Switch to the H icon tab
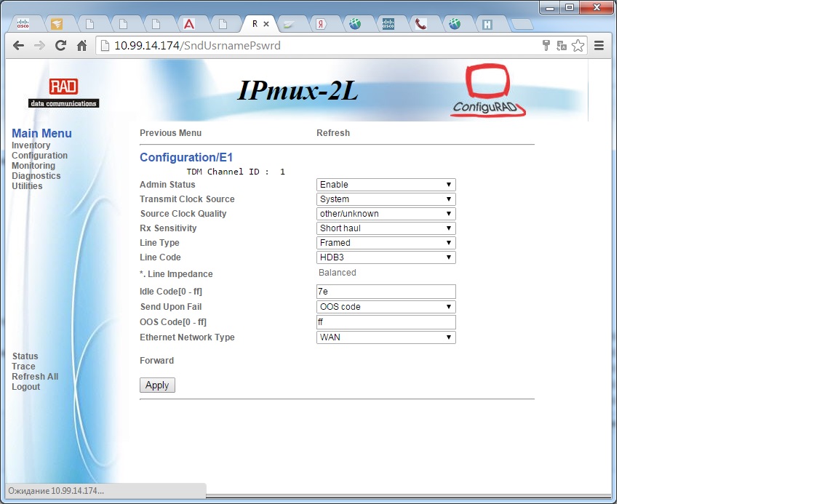 tap(487, 24)
